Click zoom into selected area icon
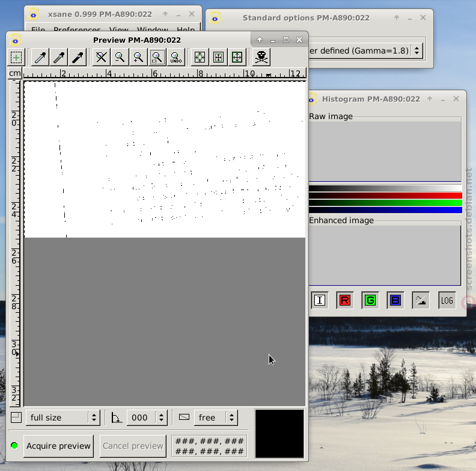 [157, 57]
